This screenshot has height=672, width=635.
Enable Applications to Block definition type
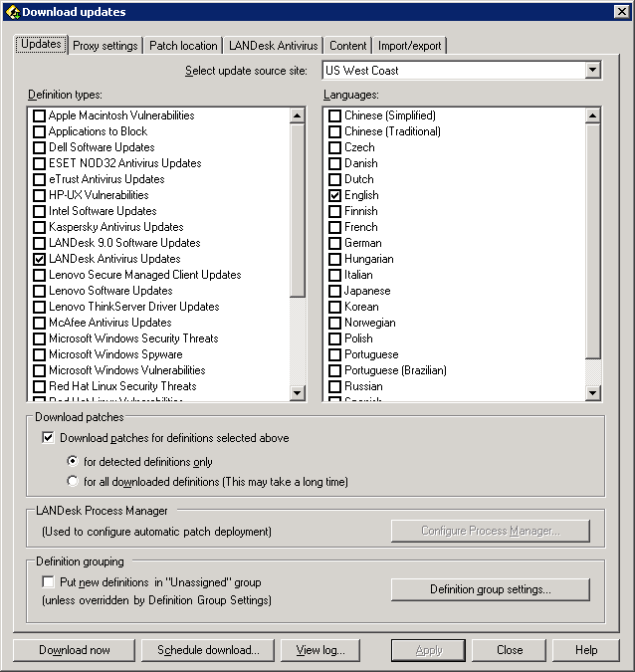(x=39, y=131)
